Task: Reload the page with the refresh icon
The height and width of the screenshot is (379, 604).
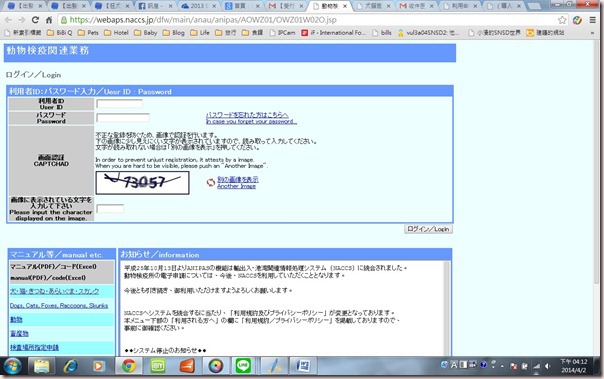Action: point(35,20)
